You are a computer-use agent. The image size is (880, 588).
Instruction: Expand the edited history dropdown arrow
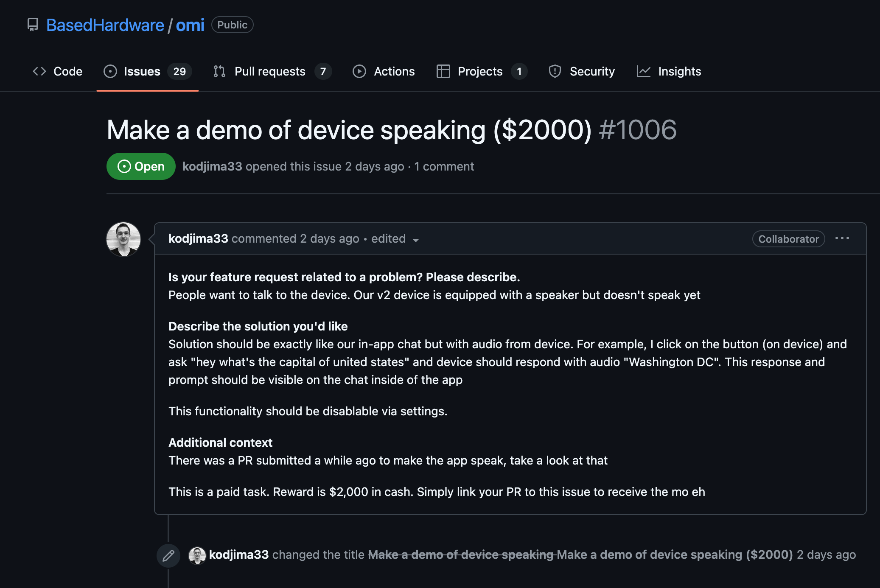(x=416, y=240)
